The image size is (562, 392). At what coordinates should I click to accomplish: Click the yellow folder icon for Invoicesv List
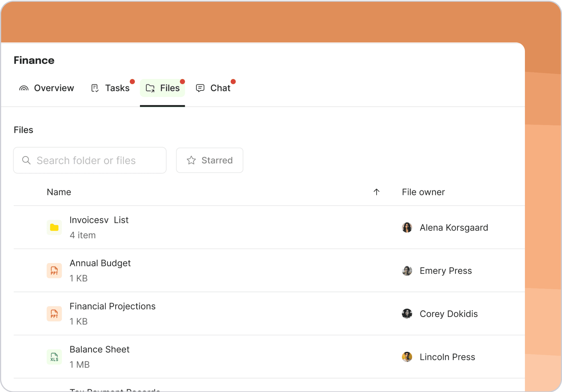(54, 228)
